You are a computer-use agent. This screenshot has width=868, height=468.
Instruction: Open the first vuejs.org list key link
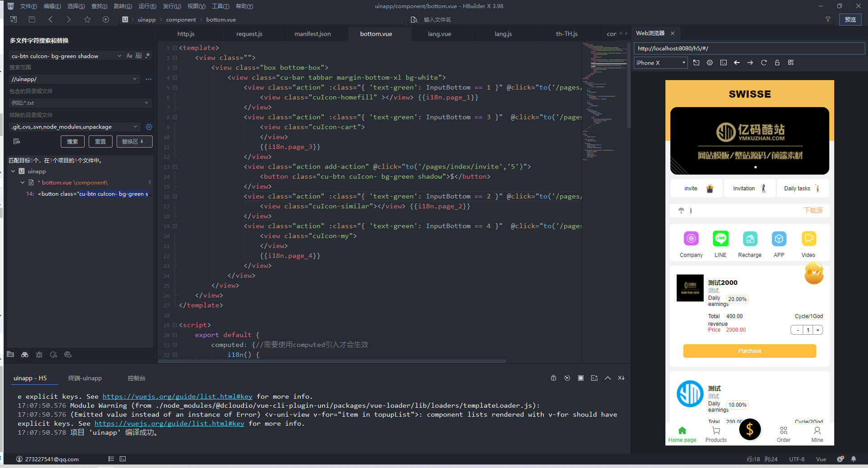(x=177, y=396)
